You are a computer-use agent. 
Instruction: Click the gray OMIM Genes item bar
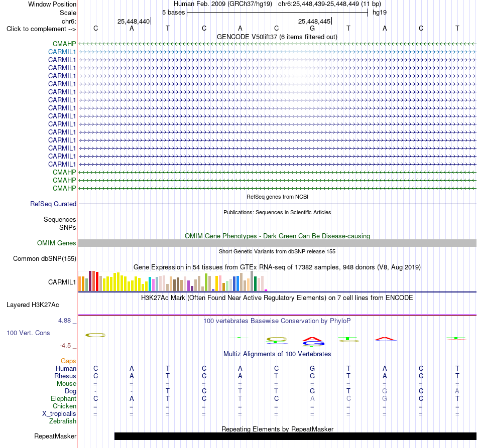coord(277,243)
